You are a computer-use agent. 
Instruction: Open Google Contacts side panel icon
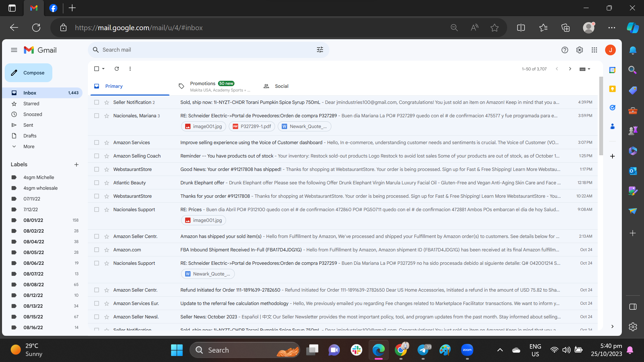point(612,126)
